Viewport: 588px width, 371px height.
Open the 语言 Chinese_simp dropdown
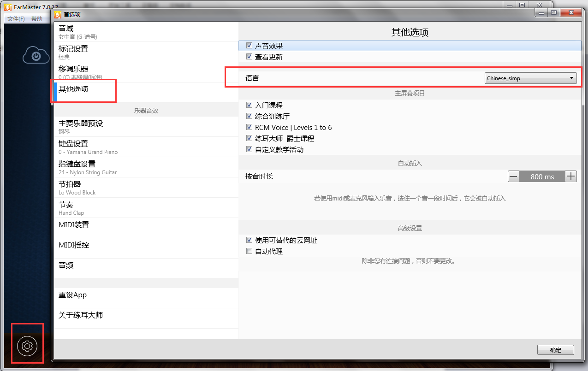click(530, 78)
